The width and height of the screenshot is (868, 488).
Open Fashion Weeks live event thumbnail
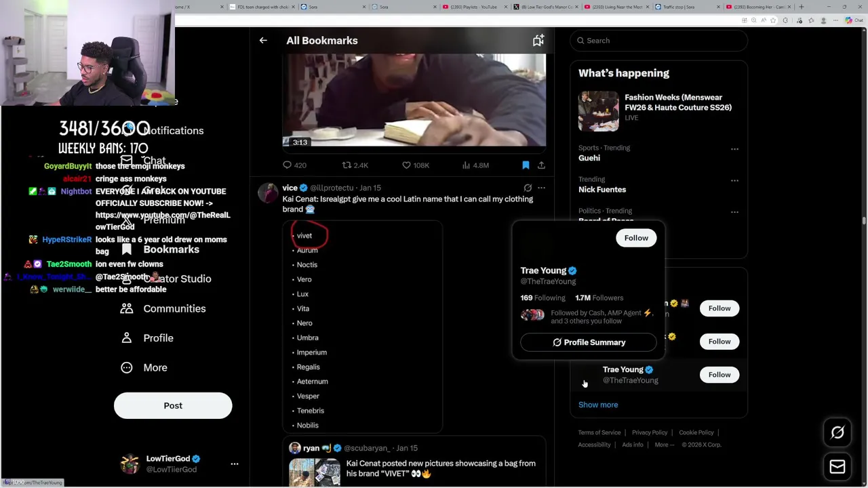point(599,110)
